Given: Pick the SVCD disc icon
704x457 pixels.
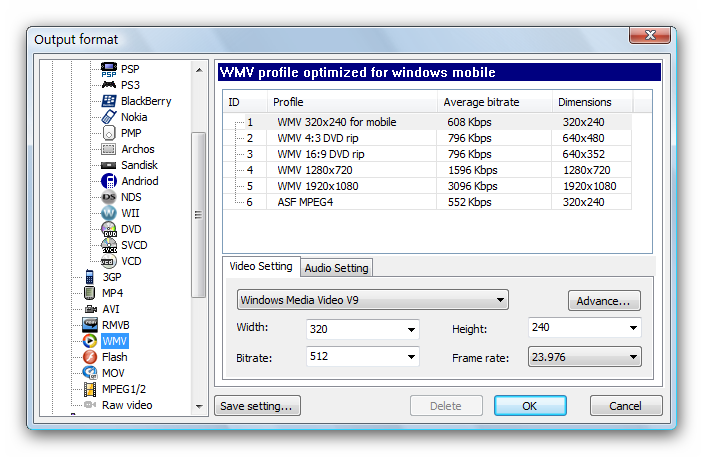Looking at the screenshot, I should [x=109, y=245].
